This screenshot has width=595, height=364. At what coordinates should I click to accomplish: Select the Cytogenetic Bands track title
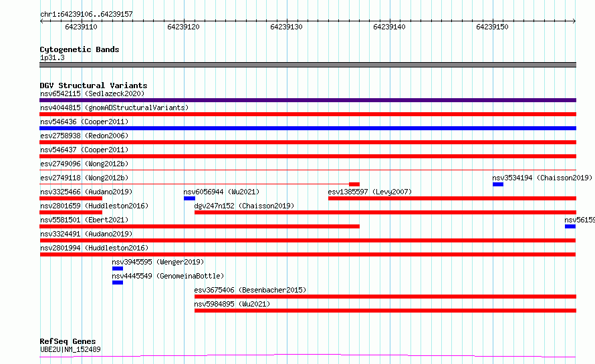tap(80, 49)
